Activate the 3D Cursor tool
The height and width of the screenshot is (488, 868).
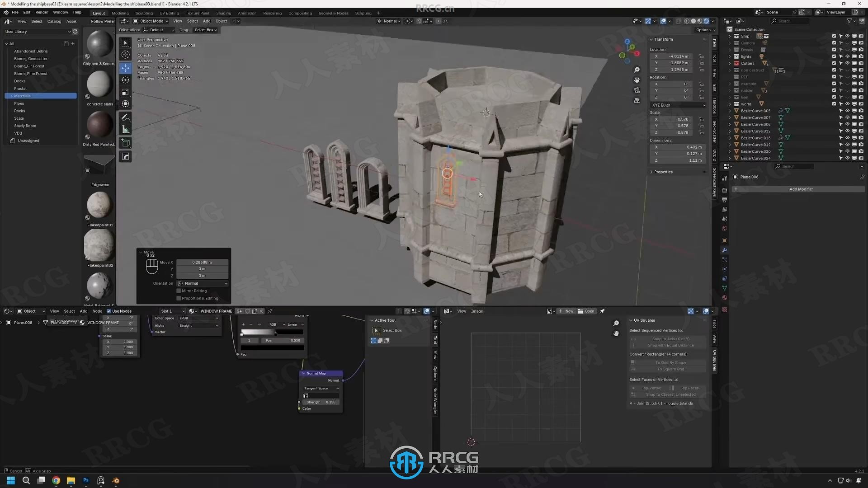tap(125, 55)
